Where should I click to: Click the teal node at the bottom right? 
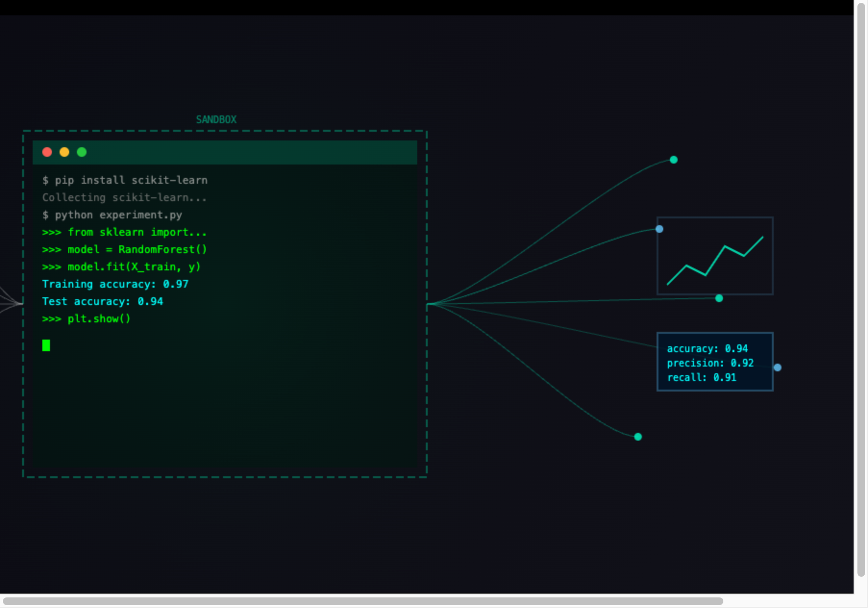click(x=638, y=437)
